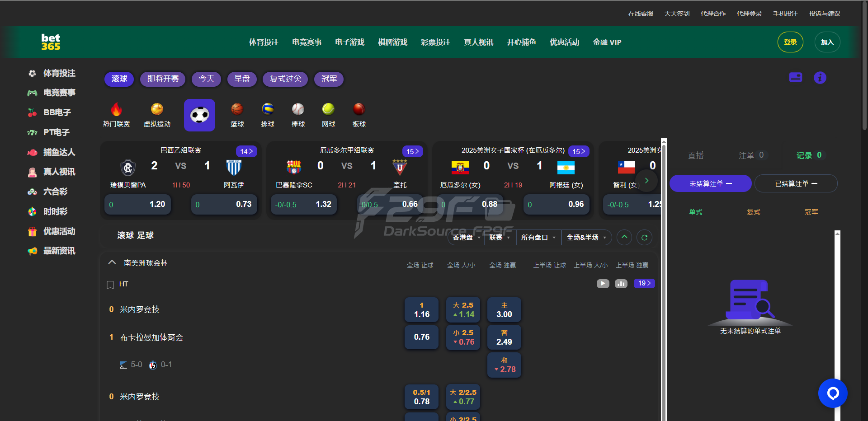Click the circular refresh odds icon
868x421 pixels.
[644, 238]
